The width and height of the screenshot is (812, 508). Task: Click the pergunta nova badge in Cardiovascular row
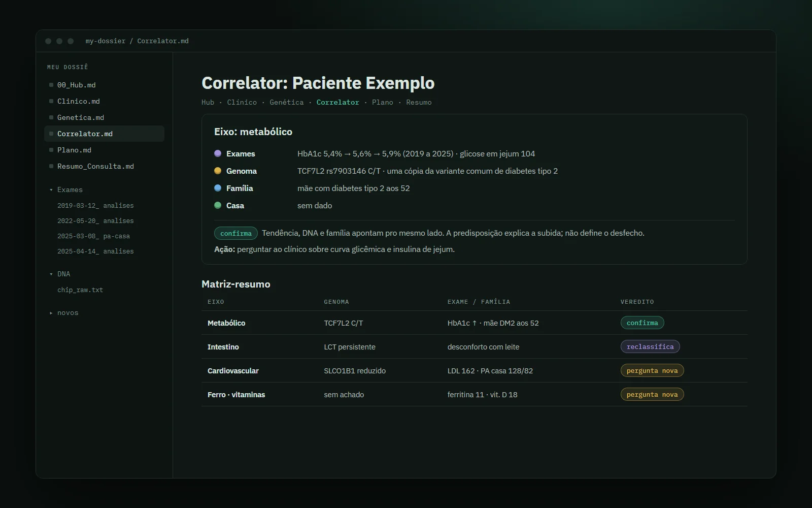coord(652,370)
